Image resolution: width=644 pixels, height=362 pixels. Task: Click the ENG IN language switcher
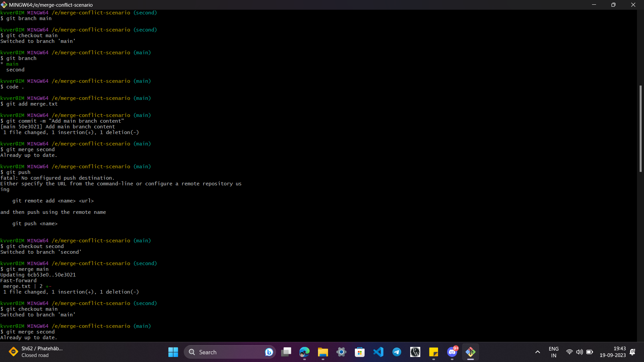point(553,352)
